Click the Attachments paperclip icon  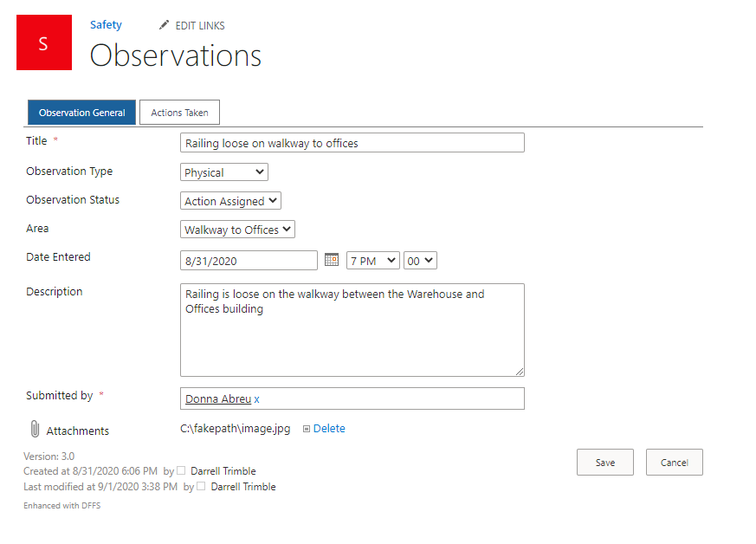point(35,430)
